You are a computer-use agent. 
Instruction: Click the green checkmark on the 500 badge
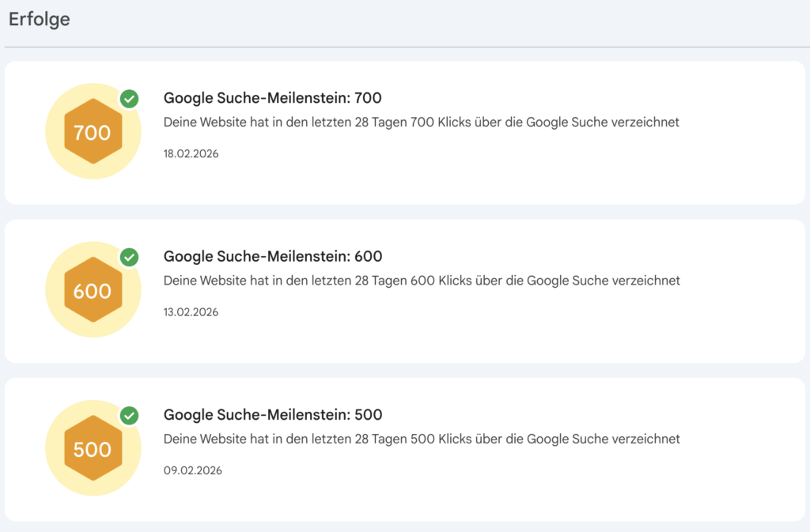point(128,416)
